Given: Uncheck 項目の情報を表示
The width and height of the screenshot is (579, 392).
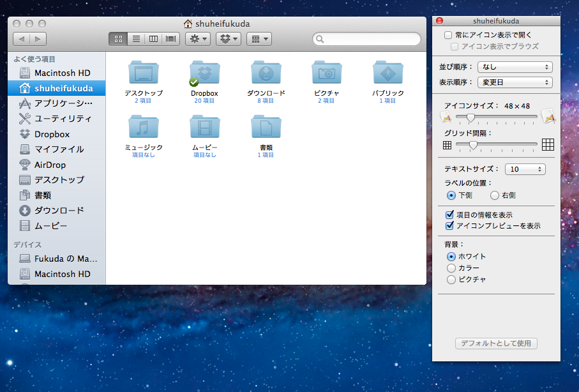Looking at the screenshot, I should pos(449,215).
